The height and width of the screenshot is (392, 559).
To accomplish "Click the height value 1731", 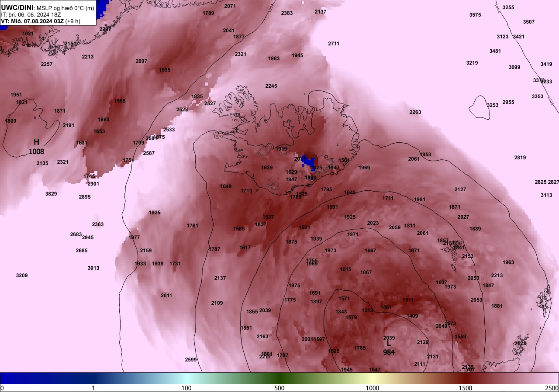I will coord(175,264).
